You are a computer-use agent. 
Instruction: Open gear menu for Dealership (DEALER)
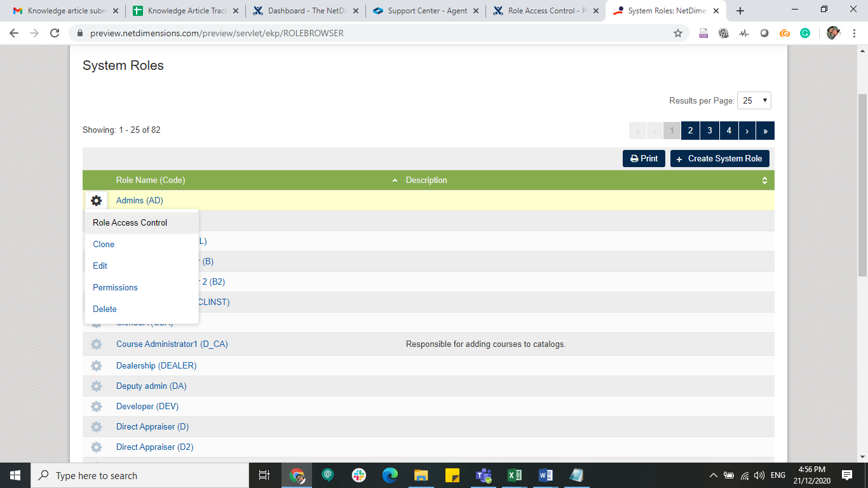(96, 366)
